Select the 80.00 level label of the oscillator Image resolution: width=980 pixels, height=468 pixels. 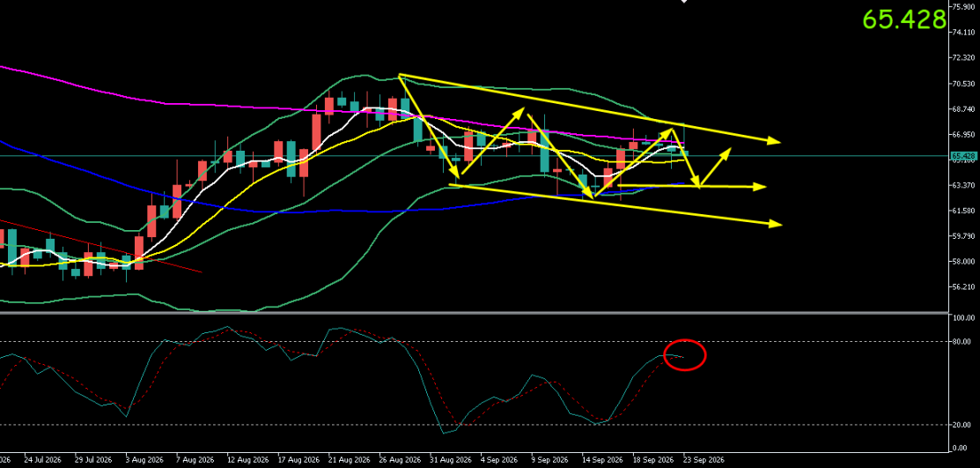pyautogui.click(x=962, y=342)
